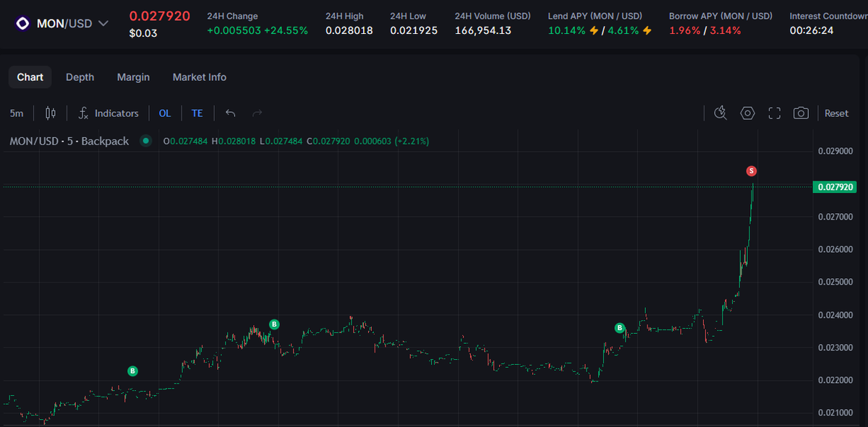Viewport: 868px width, 427px height.
Task: Click the redo arrow in the chart toolbar
Action: 256,113
